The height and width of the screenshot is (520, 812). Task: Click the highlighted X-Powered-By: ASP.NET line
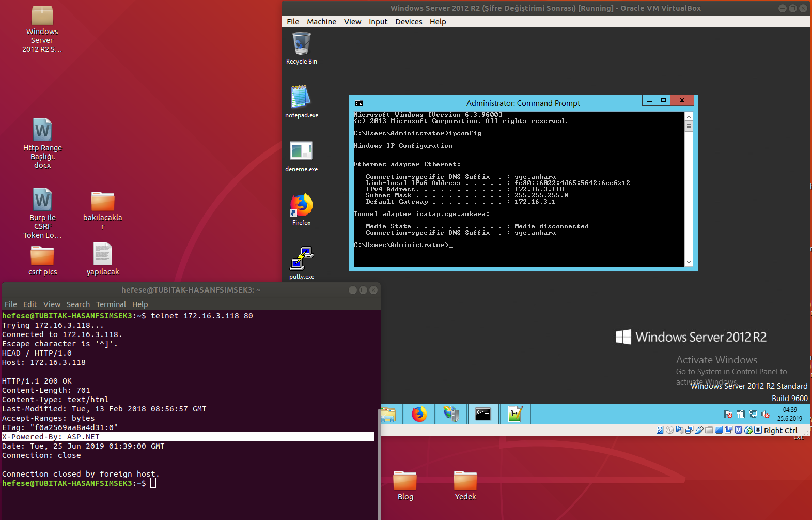pos(188,437)
